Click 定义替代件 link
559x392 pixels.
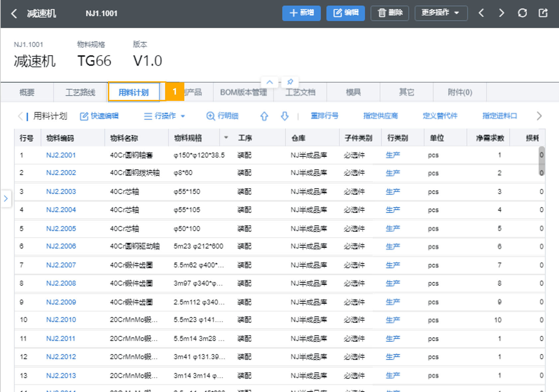[440, 116]
